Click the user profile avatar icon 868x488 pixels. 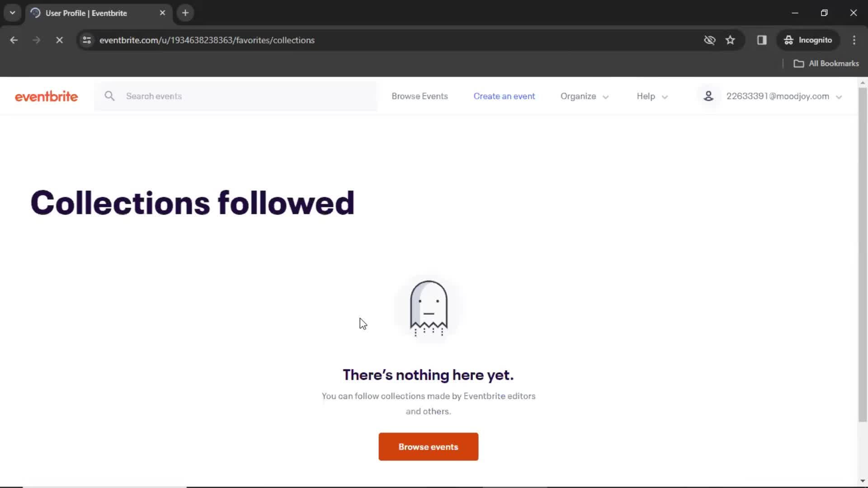click(x=708, y=96)
